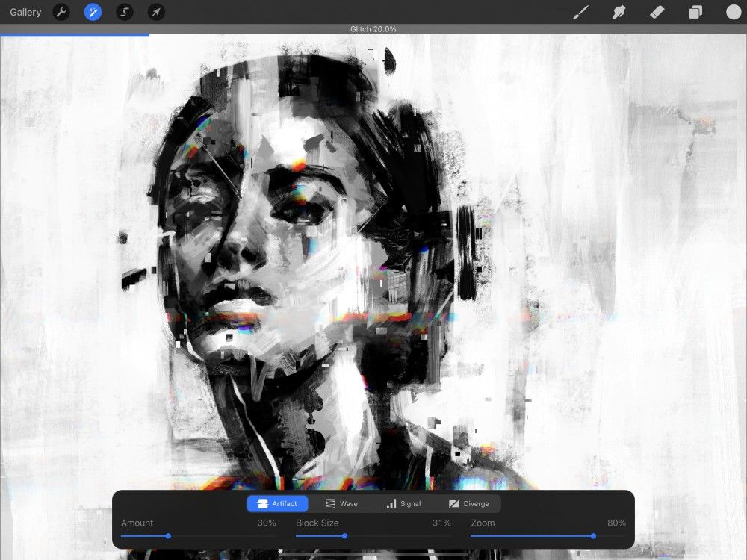This screenshot has width=747, height=560.
Task: Return to the Gallery
Action: (25, 12)
